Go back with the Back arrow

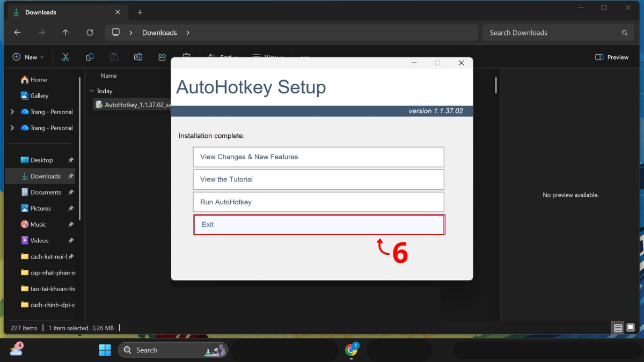tap(17, 33)
